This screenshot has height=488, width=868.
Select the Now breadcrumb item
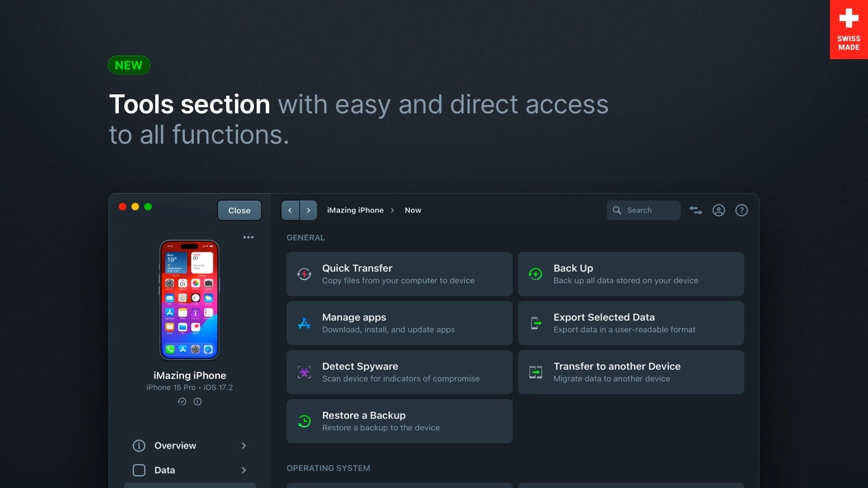coord(413,210)
